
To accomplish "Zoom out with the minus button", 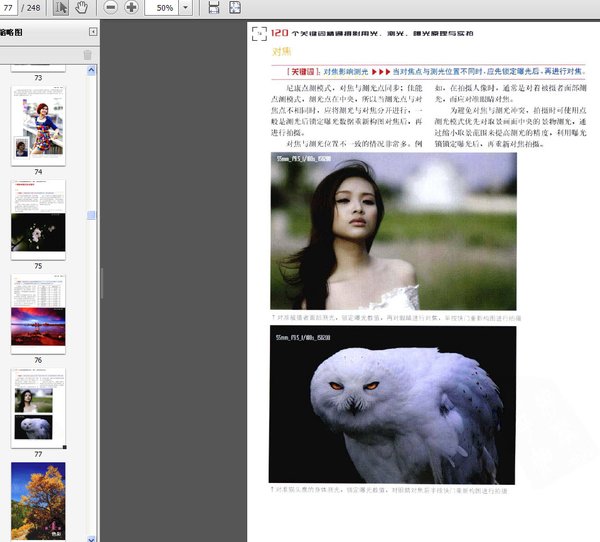I will click(110, 7).
